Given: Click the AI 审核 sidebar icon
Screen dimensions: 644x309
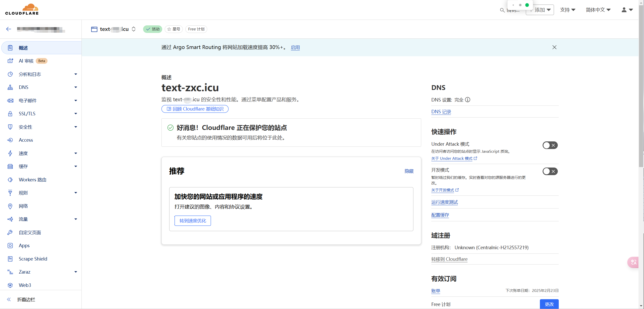Looking at the screenshot, I should pyautogui.click(x=10, y=61).
